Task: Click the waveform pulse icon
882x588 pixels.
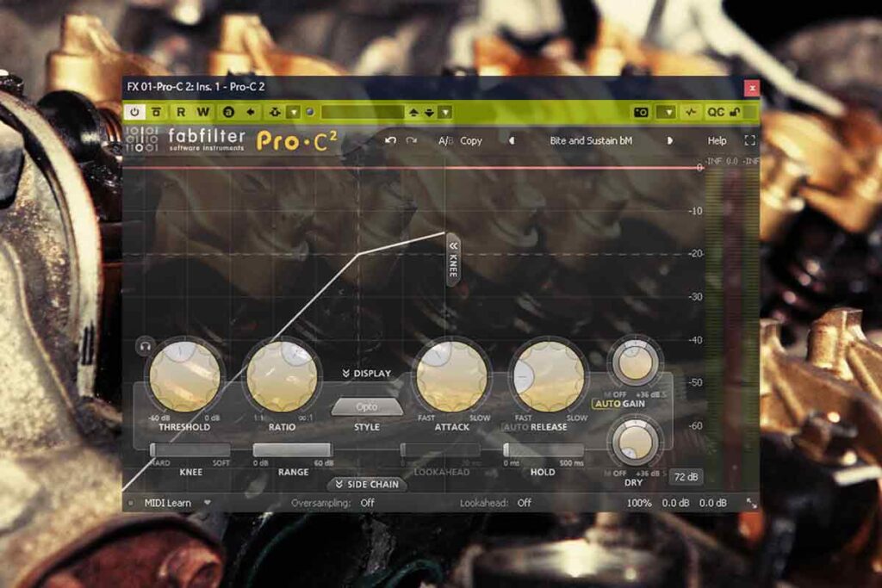Action: click(691, 113)
